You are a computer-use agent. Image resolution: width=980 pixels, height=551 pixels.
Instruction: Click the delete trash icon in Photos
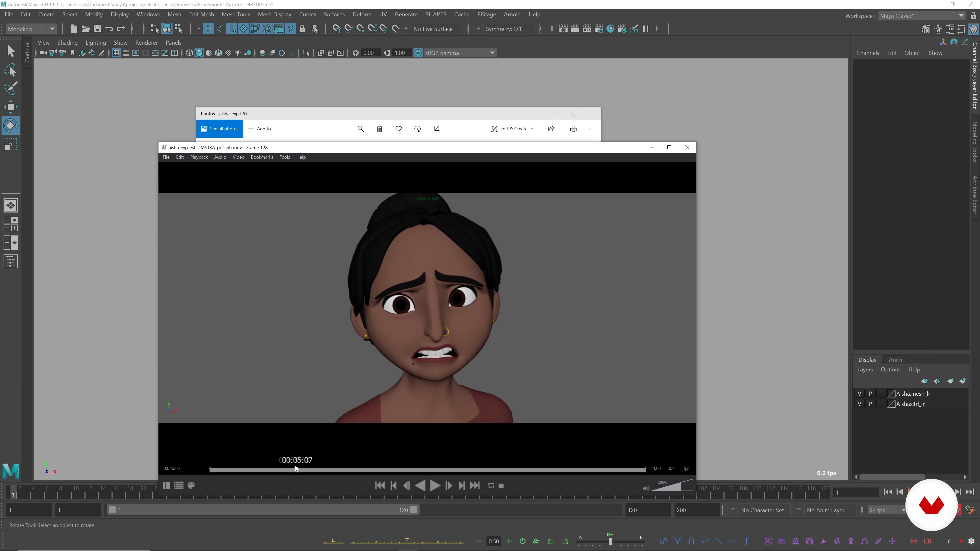379,129
